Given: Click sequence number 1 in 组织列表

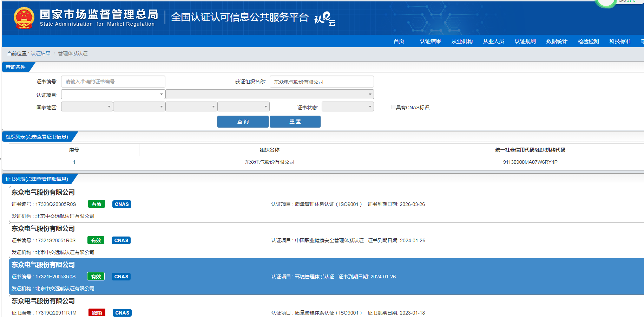Looking at the screenshot, I should click(x=74, y=162).
